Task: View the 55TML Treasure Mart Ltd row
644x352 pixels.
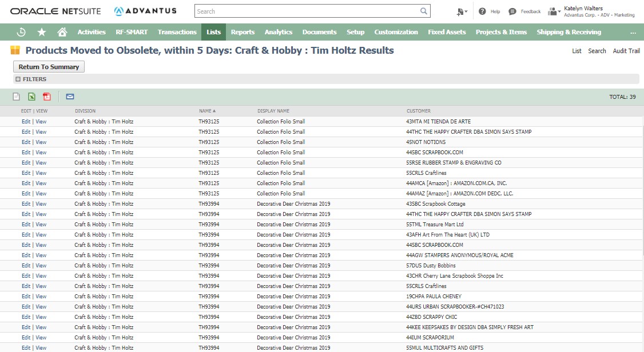Action: [41, 225]
